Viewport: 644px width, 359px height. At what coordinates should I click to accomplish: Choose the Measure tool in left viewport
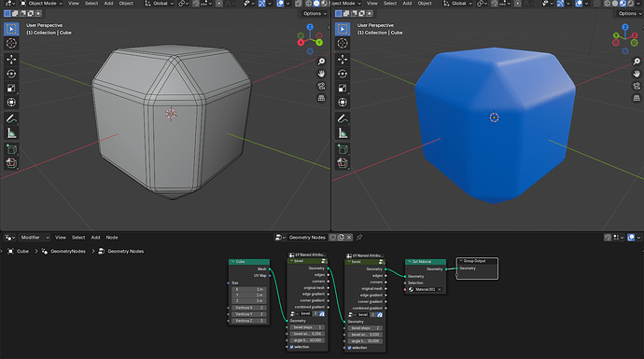coord(11,133)
